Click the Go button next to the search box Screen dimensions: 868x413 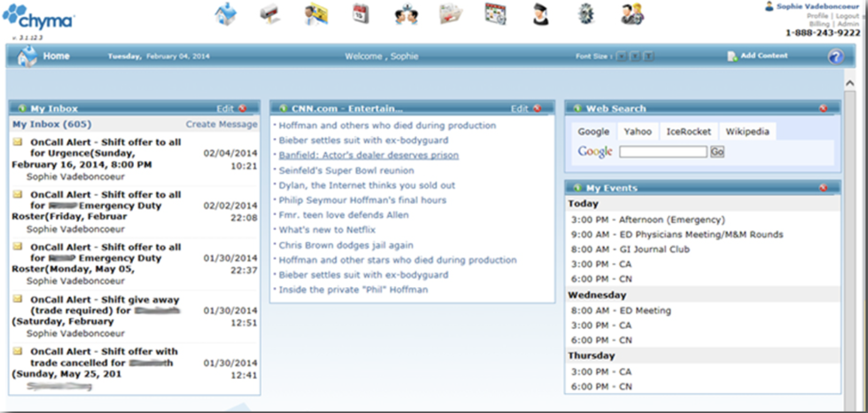pyautogui.click(x=717, y=152)
